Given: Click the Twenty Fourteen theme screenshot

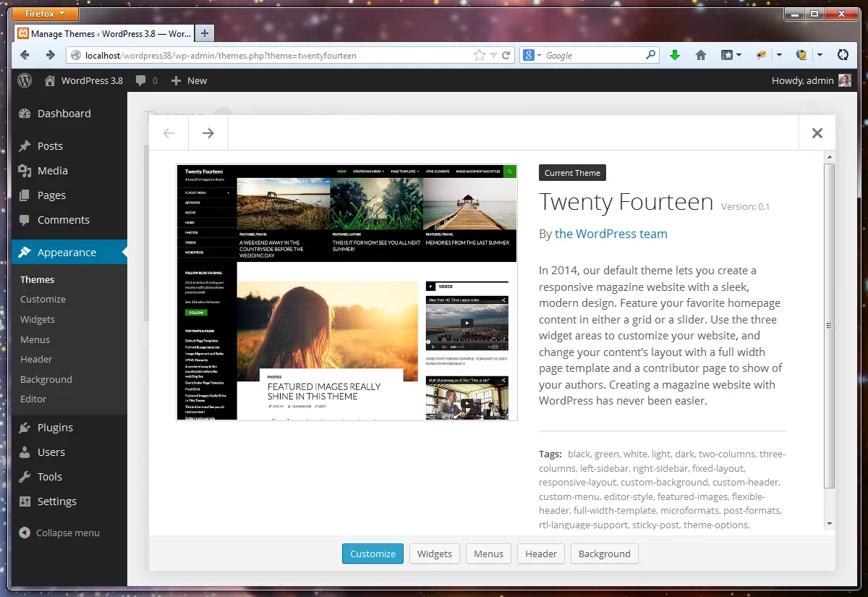Looking at the screenshot, I should pos(347,292).
